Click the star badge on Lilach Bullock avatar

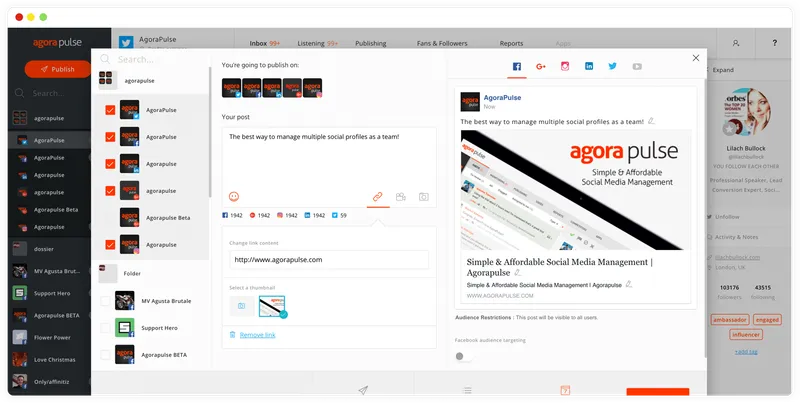tap(729, 129)
